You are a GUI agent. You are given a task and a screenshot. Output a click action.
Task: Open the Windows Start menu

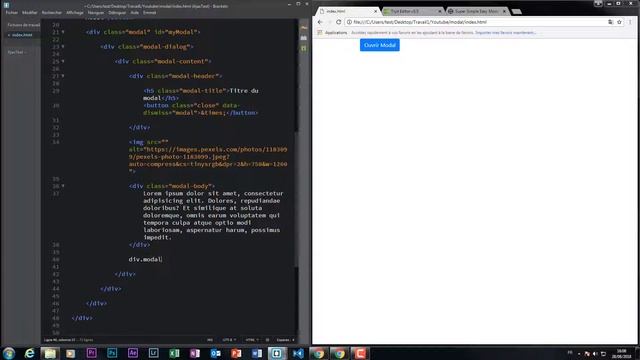pos(9,353)
